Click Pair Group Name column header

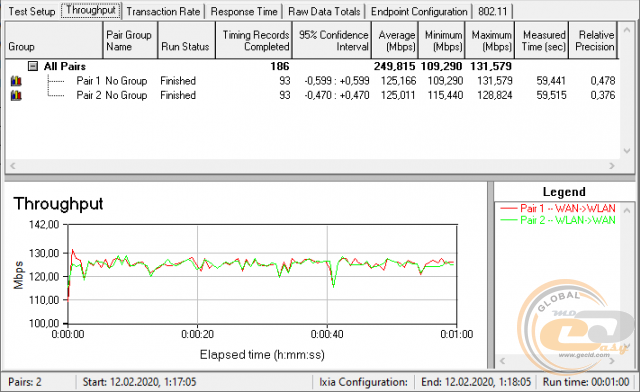click(130, 40)
